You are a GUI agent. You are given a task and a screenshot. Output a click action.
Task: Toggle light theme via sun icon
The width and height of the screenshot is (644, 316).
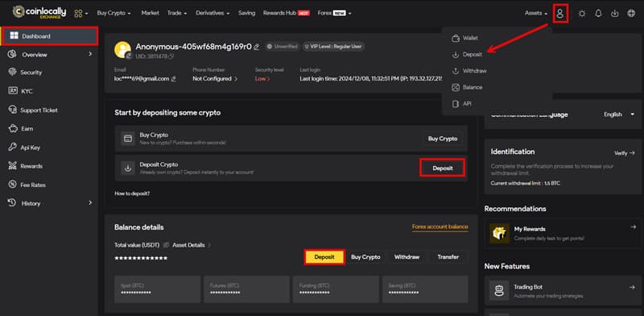(582, 13)
